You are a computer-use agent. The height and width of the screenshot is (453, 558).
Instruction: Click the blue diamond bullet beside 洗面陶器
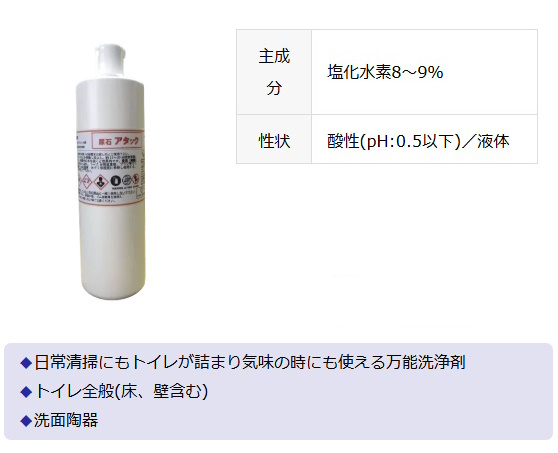coord(26,420)
